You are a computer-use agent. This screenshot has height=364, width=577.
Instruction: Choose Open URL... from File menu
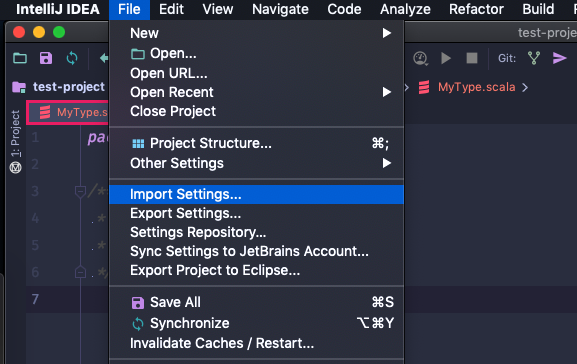256,73
